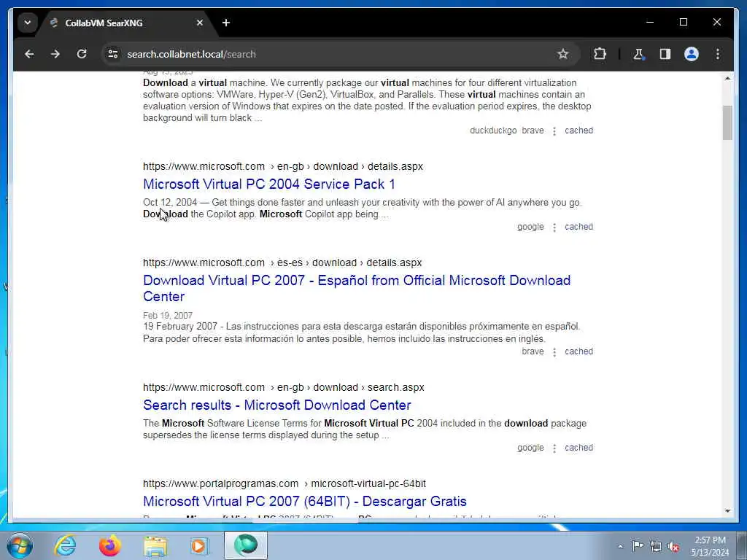Image resolution: width=747 pixels, height=560 pixels.
Task: Open site information icon in address bar
Action: coord(113,54)
